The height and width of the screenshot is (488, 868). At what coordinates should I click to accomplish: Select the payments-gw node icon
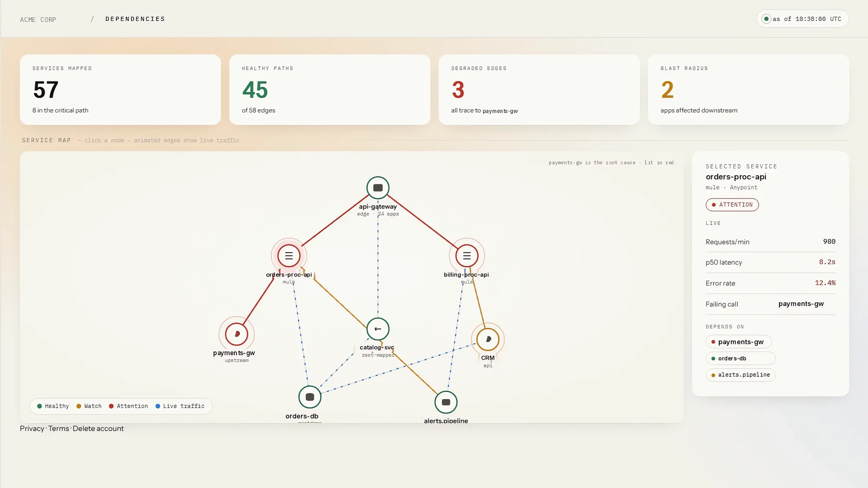tap(237, 334)
